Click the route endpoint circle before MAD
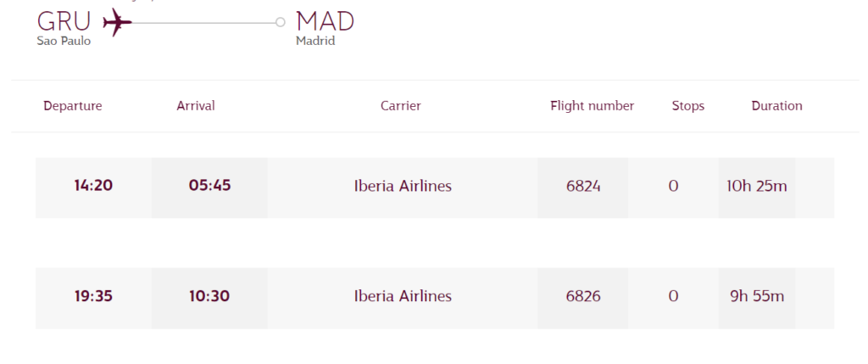The width and height of the screenshot is (868, 364). pos(281,22)
